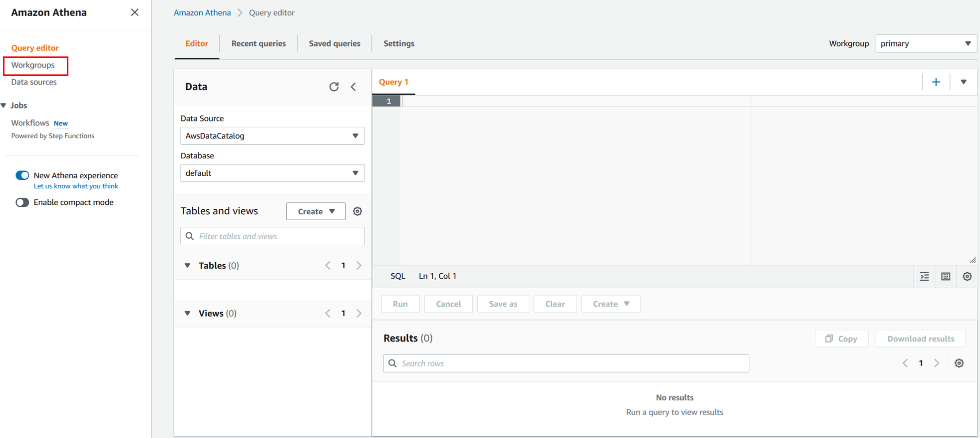This screenshot has width=980, height=438.
Task: Go to previous Views page
Action: pos(327,314)
